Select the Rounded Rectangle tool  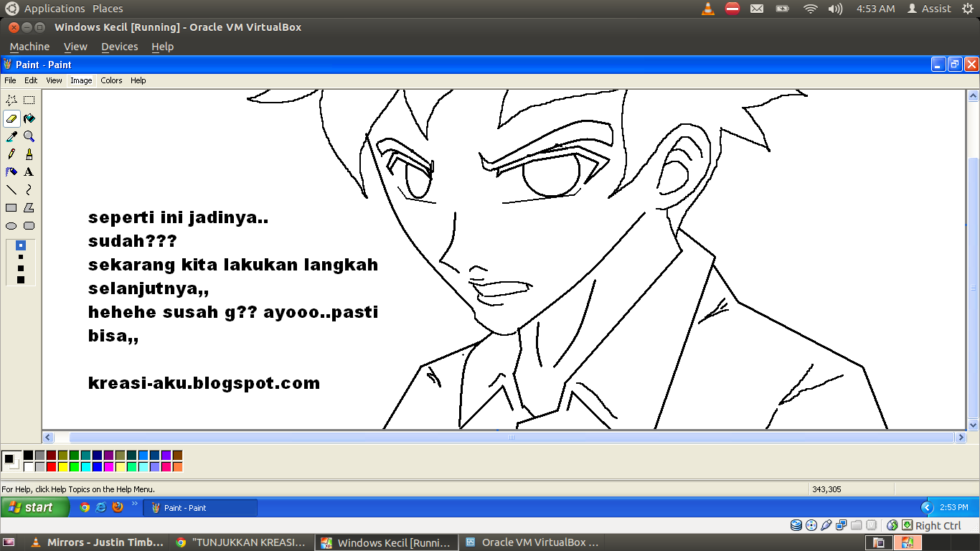click(29, 226)
